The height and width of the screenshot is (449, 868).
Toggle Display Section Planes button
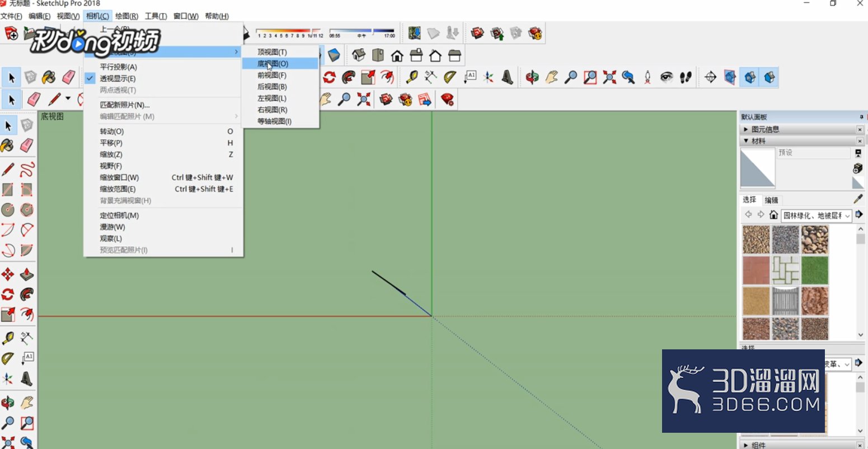click(730, 77)
